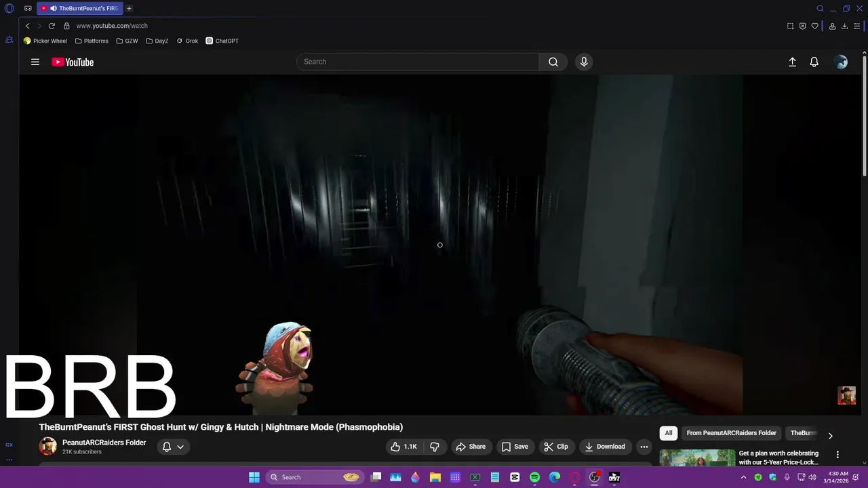868x488 pixels.
Task: Open the browser profile account icon
Action: (x=832, y=26)
